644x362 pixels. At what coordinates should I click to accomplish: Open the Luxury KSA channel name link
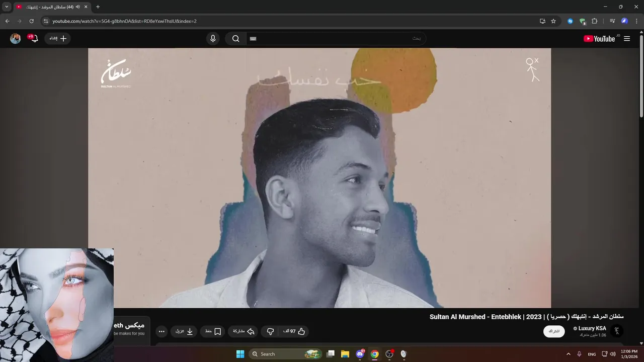click(592, 328)
